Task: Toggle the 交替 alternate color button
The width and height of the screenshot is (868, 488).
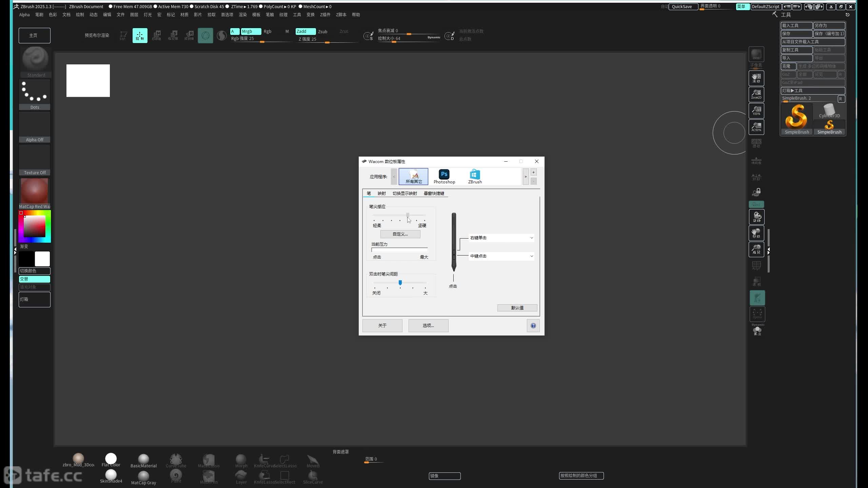Action: pyautogui.click(x=34, y=279)
